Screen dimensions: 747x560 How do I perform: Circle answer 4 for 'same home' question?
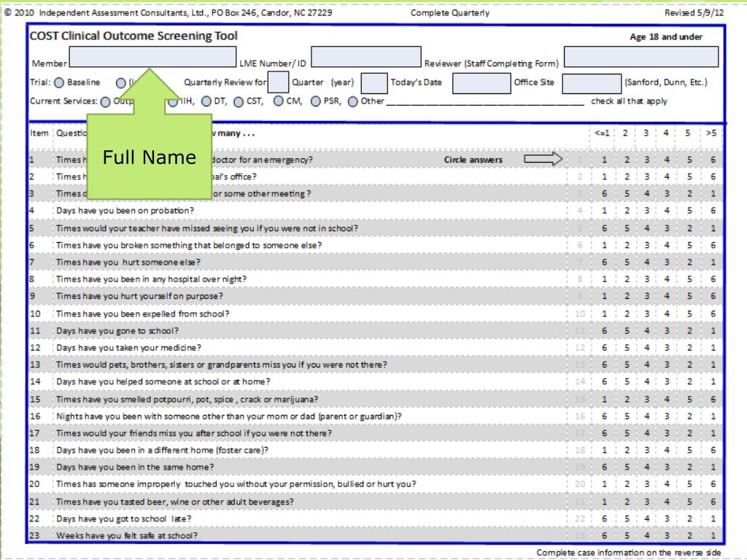[x=646, y=467]
